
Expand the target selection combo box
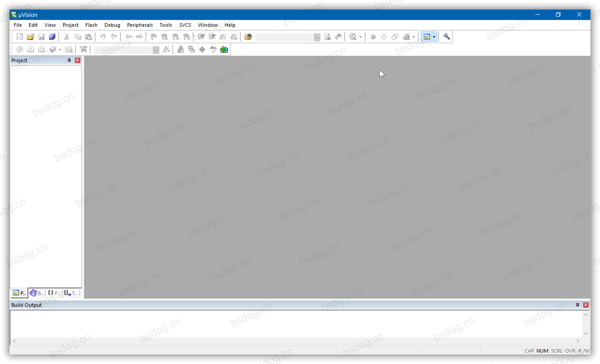(x=156, y=50)
